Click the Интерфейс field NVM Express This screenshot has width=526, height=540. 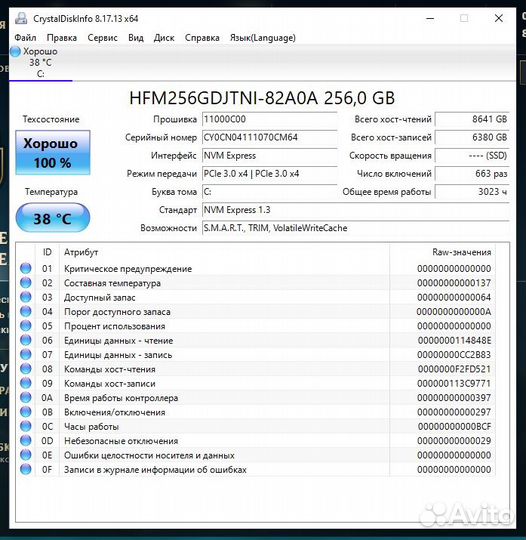pyautogui.click(x=269, y=156)
